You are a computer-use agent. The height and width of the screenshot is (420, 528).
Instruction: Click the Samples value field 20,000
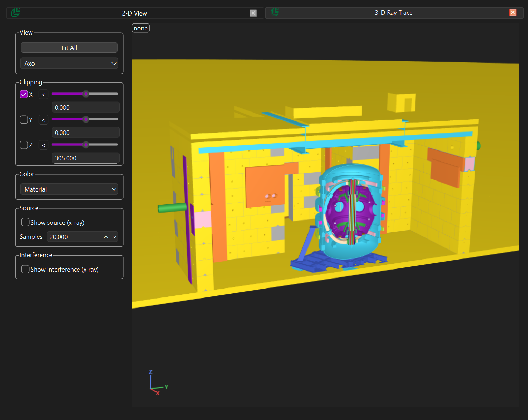click(x=74, y=237)
